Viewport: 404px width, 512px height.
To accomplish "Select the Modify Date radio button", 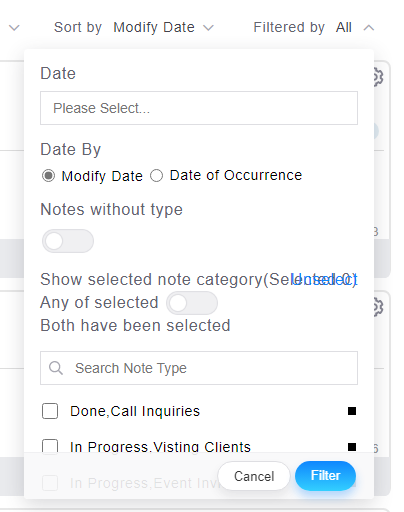I will pos(48,175).
